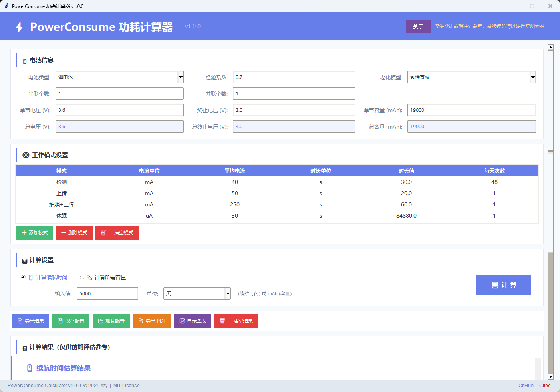Click the 250 average current cell
Viewport: 560px width, 392px height.
click(x=235, y=204)
